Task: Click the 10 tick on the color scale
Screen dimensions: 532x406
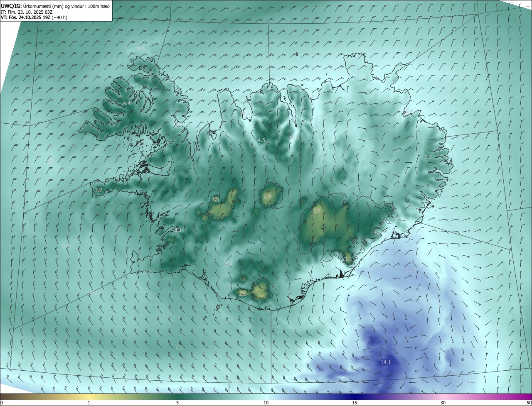Action: coord(266,403)
